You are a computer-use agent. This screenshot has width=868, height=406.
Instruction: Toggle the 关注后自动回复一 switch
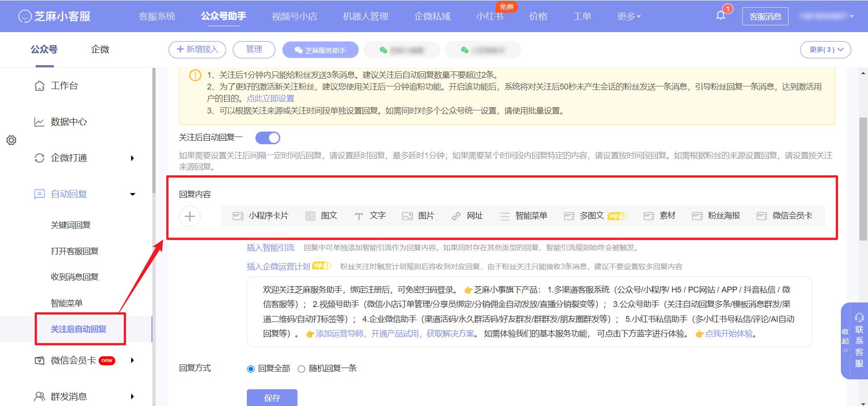pos(268,138)
